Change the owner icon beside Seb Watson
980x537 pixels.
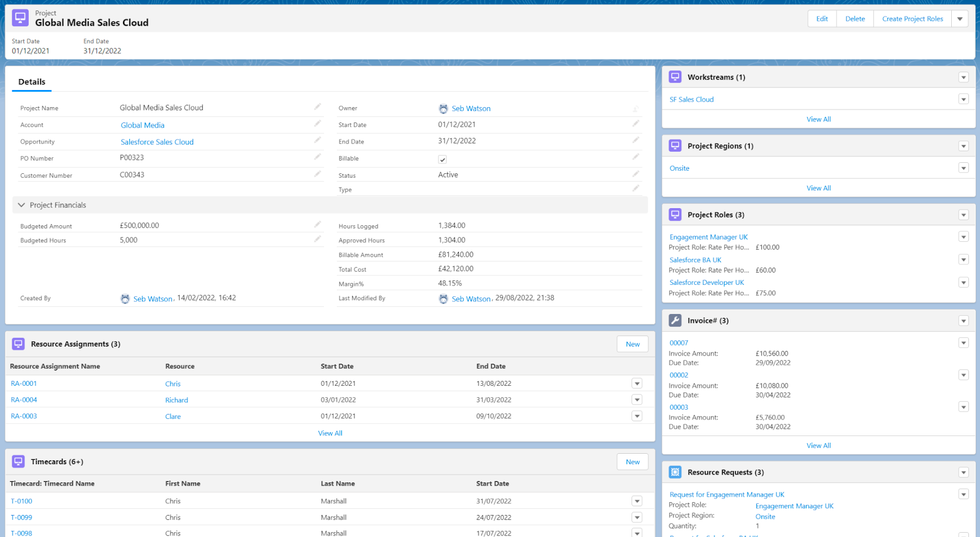(x=636, y=109)
